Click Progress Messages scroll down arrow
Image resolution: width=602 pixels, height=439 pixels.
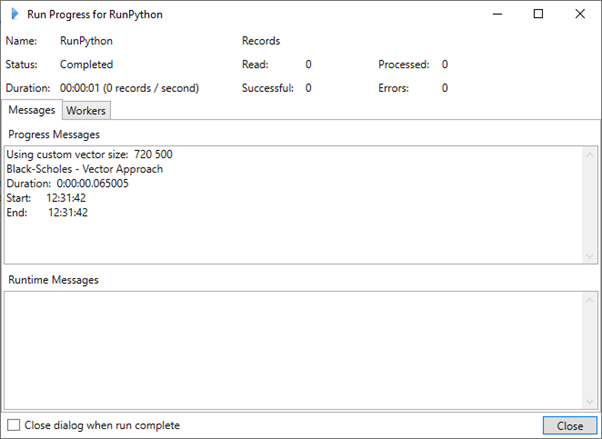coord(590,256)
